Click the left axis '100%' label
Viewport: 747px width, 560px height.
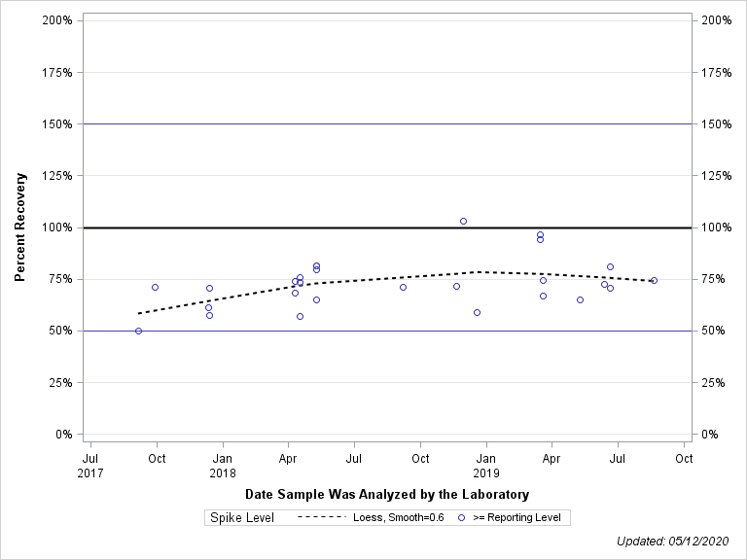click(x=57, y=227)
